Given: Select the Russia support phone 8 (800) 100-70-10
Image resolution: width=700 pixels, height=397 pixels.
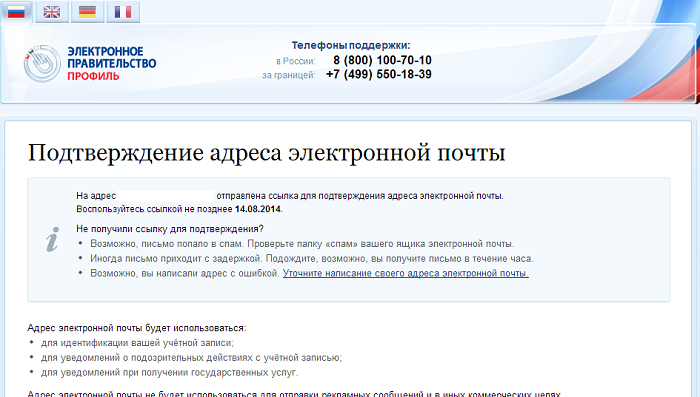Looking at the screenshot, I should [x=382, y=60].
